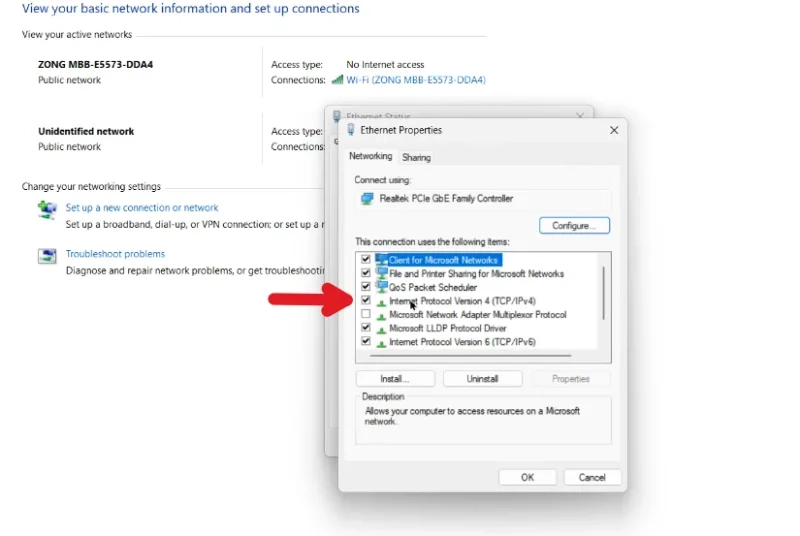Click the Set up new connection icon

point(47,209)
